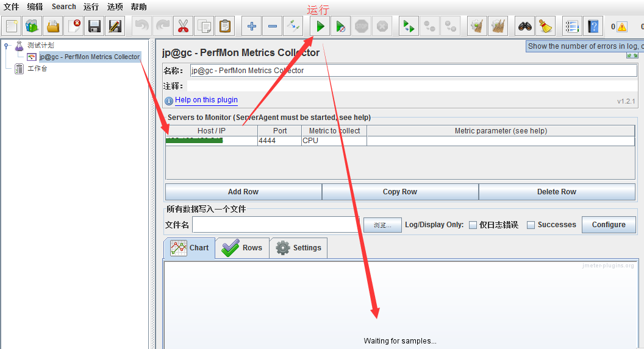
Task: Open the 文件 menu
Action: pos(11,7)
